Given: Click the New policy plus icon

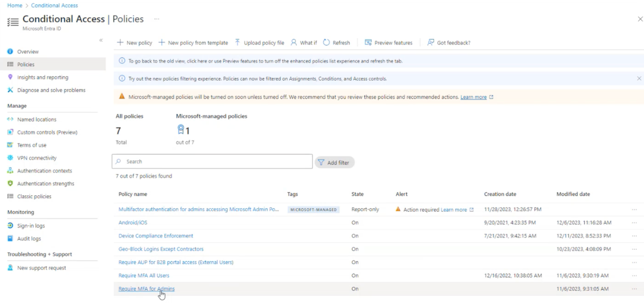Looking at the screenshot, I should [x=120, y=43].
